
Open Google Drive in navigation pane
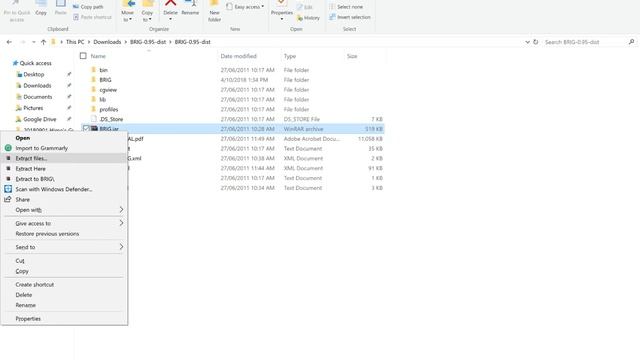point(40,119)
